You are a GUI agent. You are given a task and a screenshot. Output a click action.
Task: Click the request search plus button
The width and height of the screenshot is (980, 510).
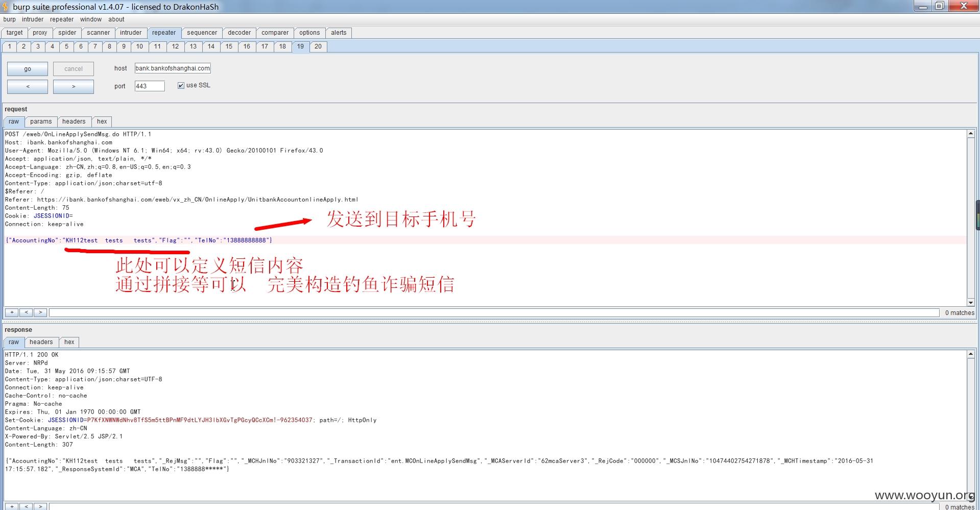[12, 312]
